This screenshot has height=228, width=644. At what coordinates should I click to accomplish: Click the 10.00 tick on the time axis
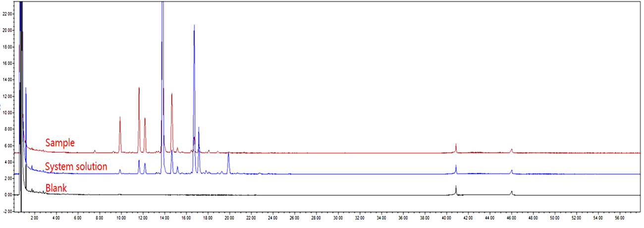pyautogui.click(x=121, y=217)
